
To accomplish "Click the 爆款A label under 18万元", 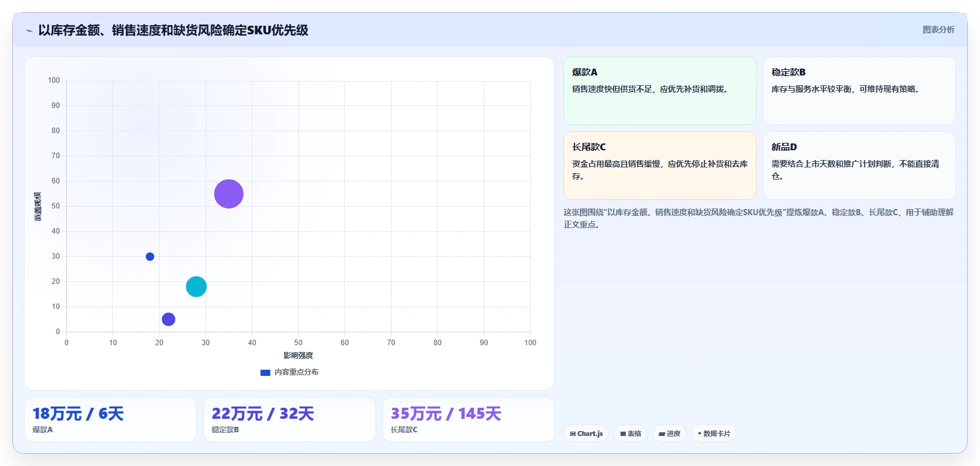I will click(42, 430).
